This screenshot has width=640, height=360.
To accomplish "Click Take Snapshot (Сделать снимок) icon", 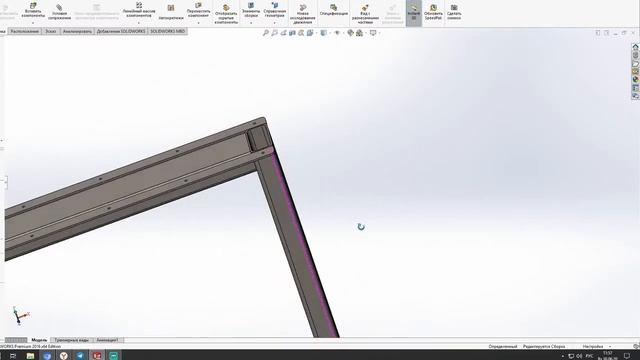I will click(454, 7).
